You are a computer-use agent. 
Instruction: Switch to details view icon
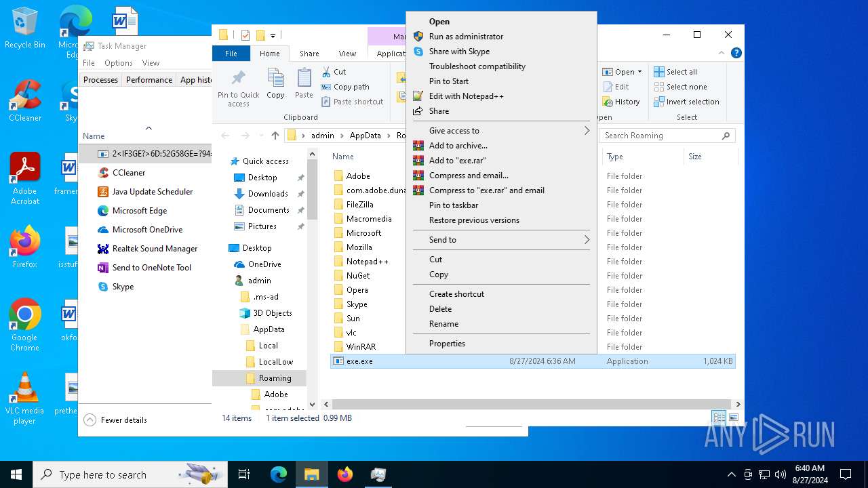(719, 418)
